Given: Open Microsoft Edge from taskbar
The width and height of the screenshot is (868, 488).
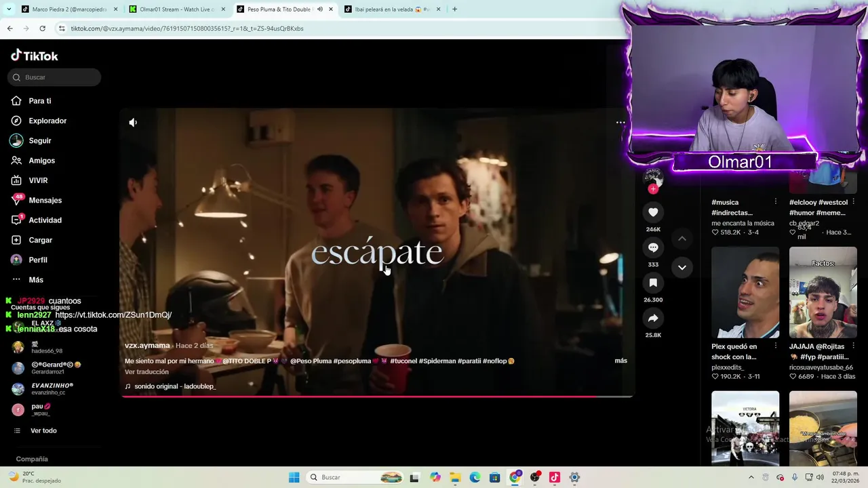Looking at the screenshot, I should (x=475, y=477).
